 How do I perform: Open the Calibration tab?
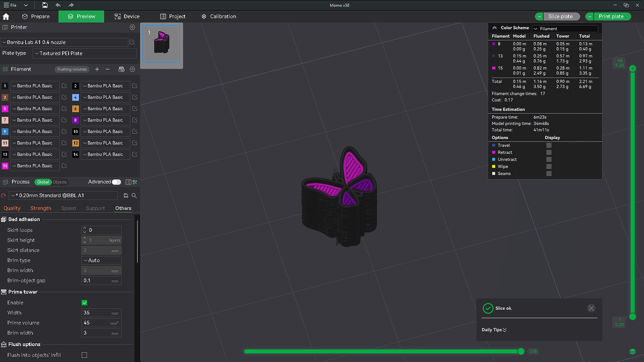(x=219, y=16)
